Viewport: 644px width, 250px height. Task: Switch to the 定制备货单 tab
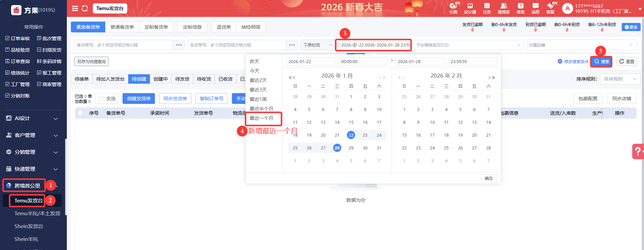tap(156, 27)
